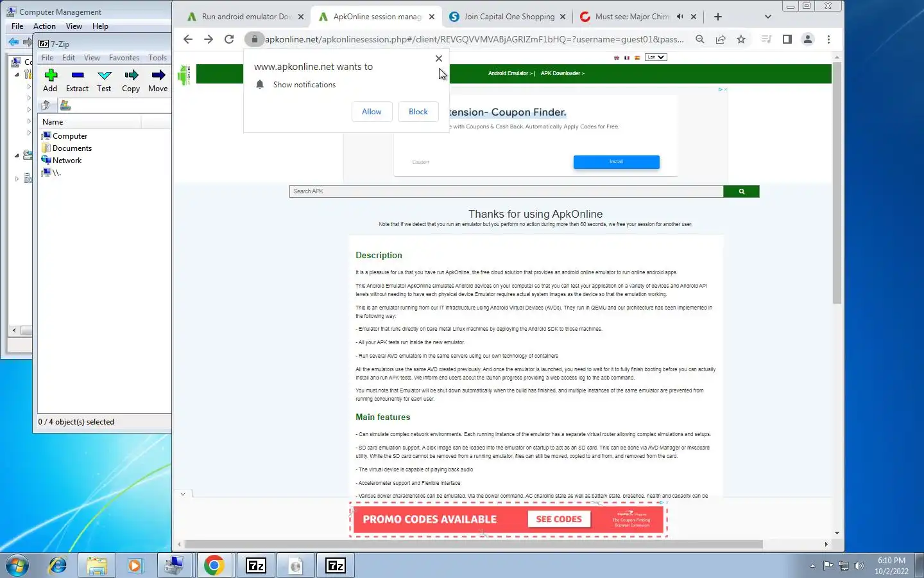This screenshot has height=578, width=924.
Task: Bookmark this page with the star icon
Action: 741,39
